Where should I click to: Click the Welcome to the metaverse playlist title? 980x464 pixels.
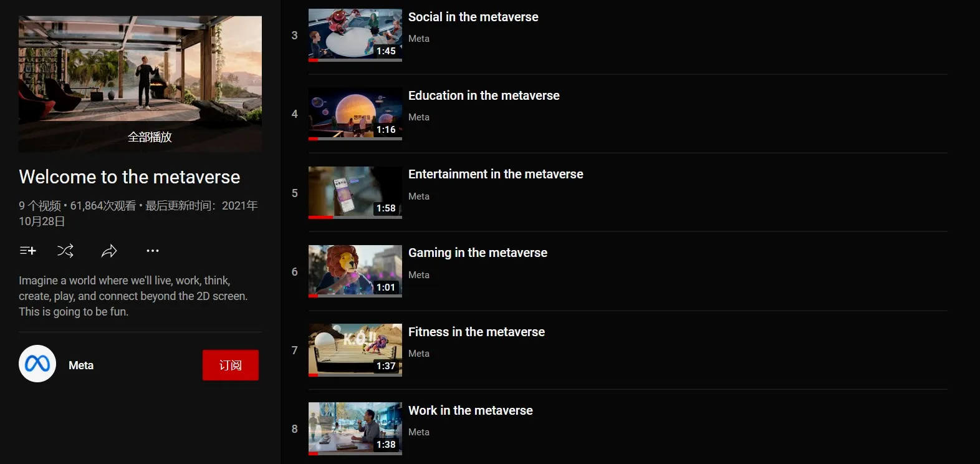tap(130, 177)
